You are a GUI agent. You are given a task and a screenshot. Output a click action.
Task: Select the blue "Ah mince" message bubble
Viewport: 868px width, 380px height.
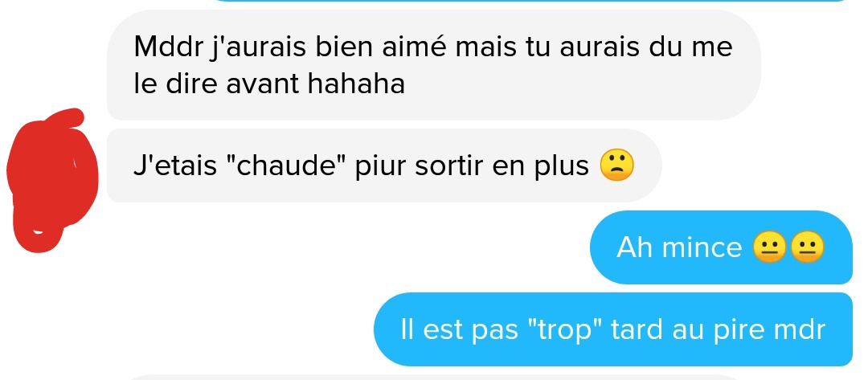tap(721, 247)
